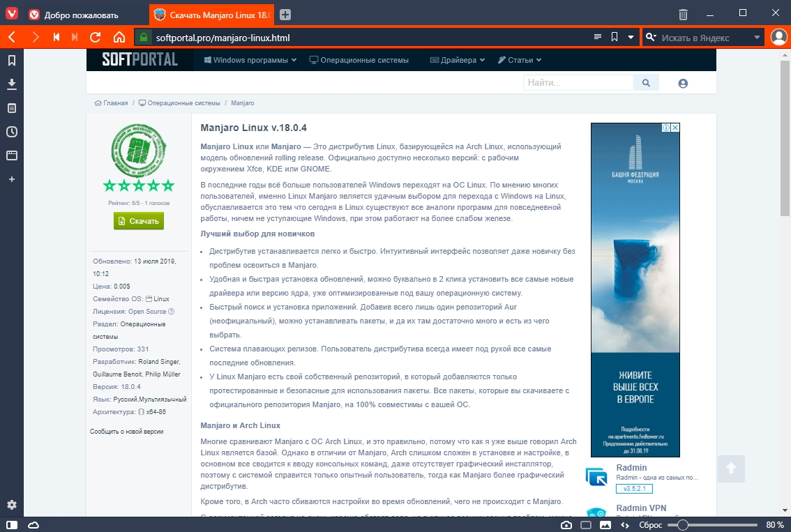Open a new tab
Viewport: 791px width, 532px height.
285,15
